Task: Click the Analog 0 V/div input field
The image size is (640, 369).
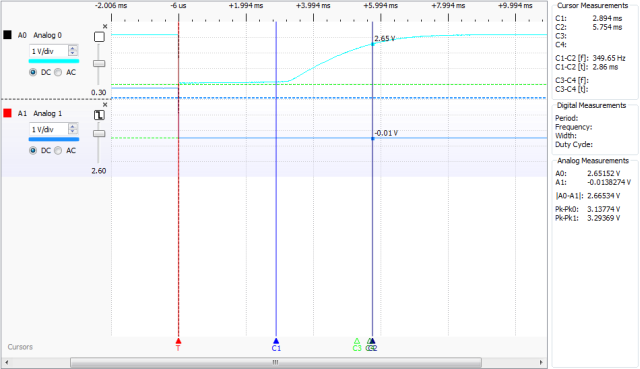Action: [x=49, y=51]
